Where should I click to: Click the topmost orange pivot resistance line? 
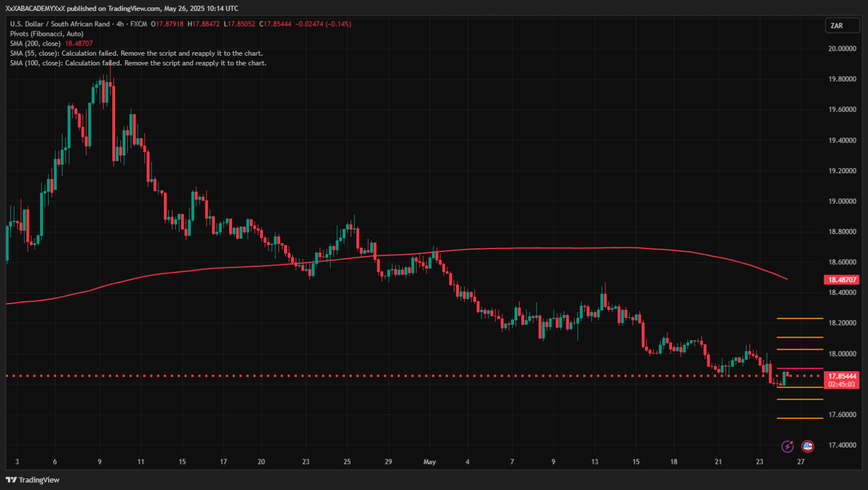(x=800, y=319)
